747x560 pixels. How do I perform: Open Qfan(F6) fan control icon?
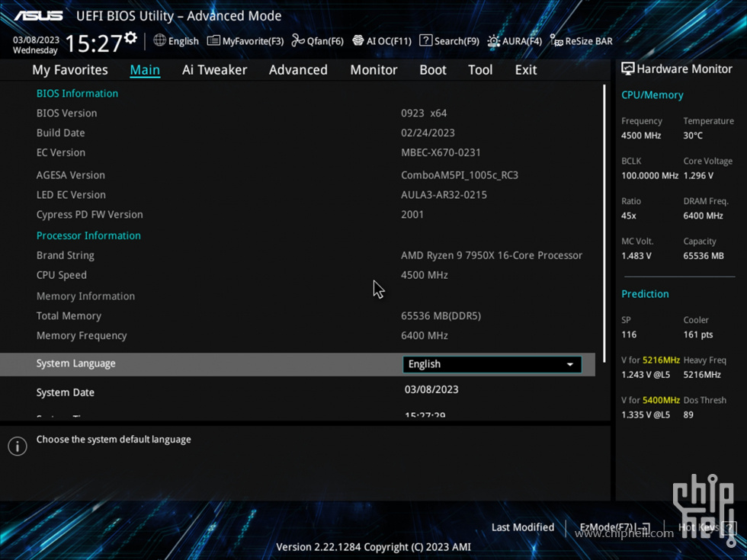click(298, 41)
